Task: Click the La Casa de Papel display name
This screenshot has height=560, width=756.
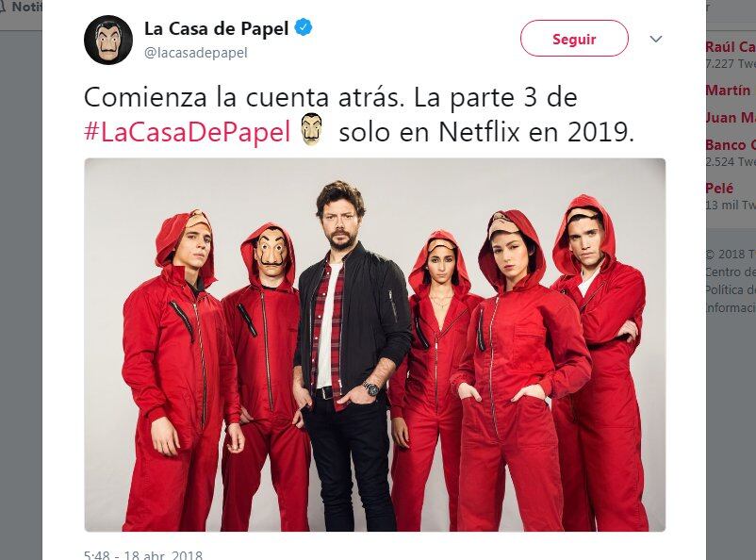Action: click(216, 28)
